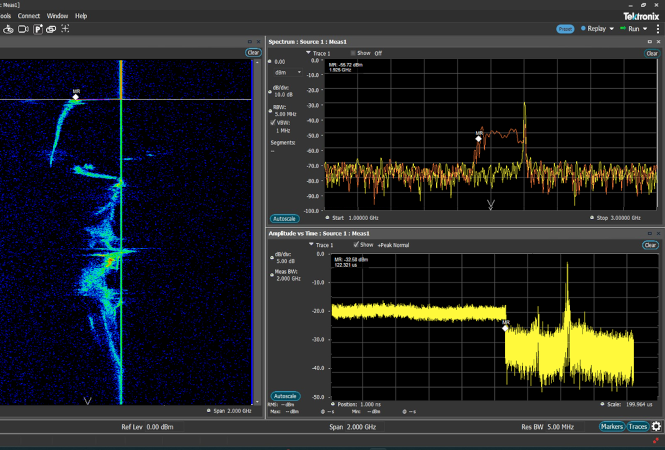This screenshot has height=450, width=665.
Task: Click the spectrogram Span knob icon
Action: point(208,411)
